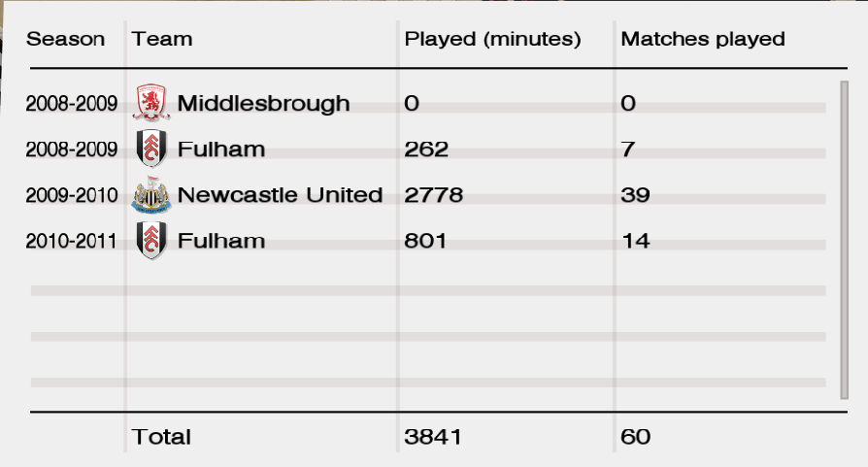Click the Fulham crest in 2008-2009 row
This screenshot has width=868, height=467.
click(151, 149)
